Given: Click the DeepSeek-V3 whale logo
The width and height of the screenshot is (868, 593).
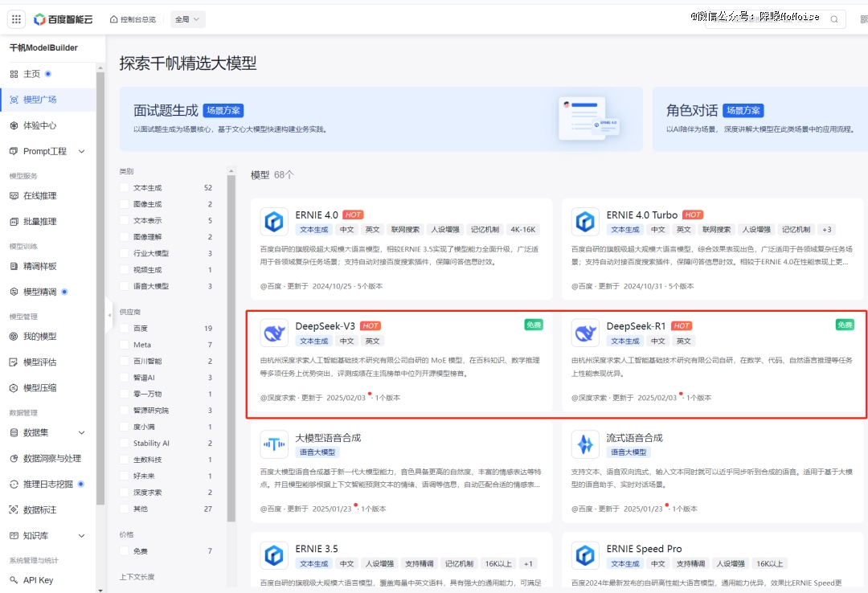Looking at the screenshot, I should pyautogui.click(x=274, y=333).
